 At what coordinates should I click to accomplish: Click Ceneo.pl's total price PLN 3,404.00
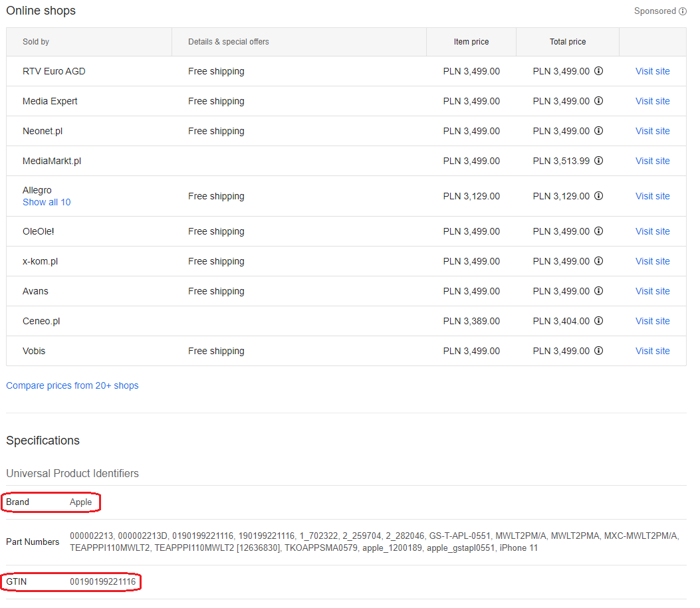pyautogui.click(x=561, y=321)
